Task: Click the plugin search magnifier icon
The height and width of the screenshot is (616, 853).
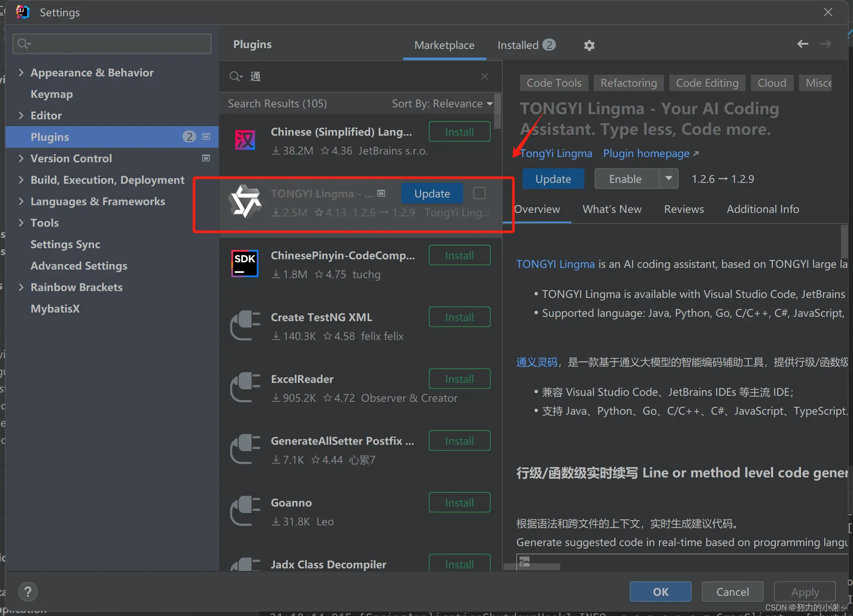Action: point(236,76)
